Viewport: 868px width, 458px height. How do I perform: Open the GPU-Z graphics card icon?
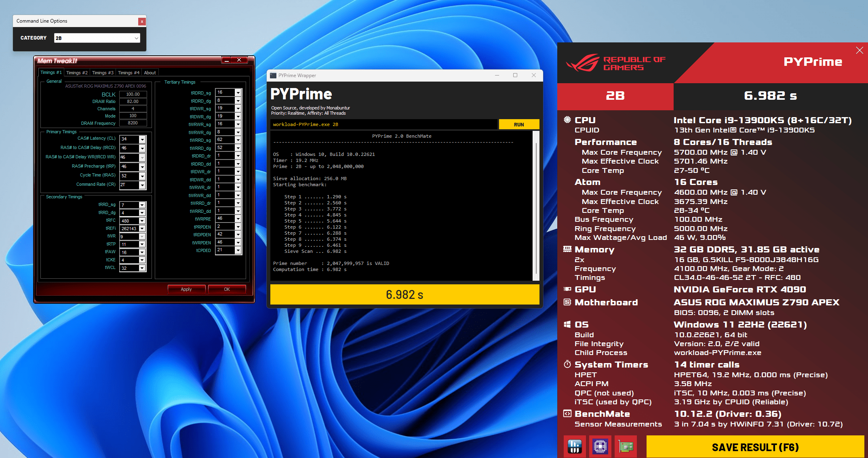[x=626, y=446]
